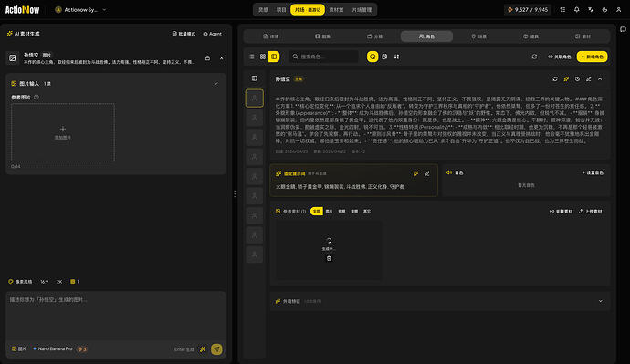Switch to the 项目 top tab
The width and height of the screenshot is (630, 364).
[x=281, y=10]
